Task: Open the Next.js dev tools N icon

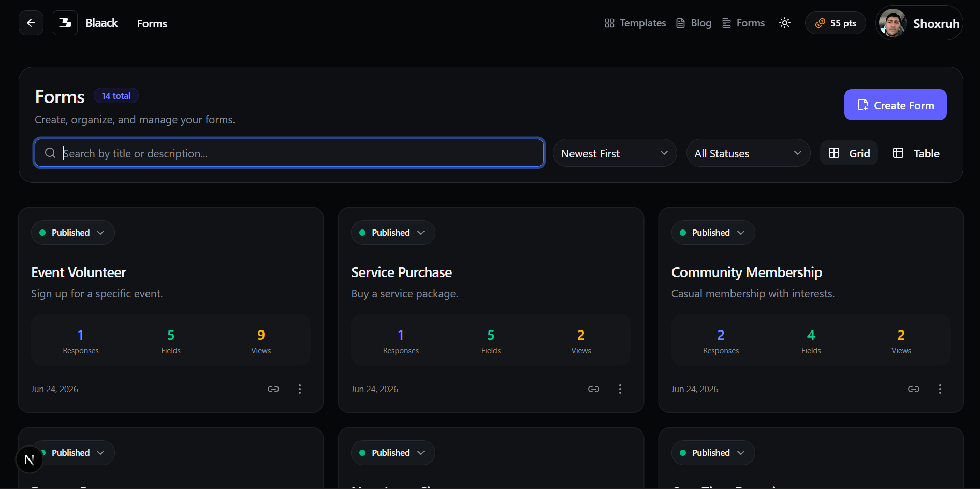Action: (29, 459)
